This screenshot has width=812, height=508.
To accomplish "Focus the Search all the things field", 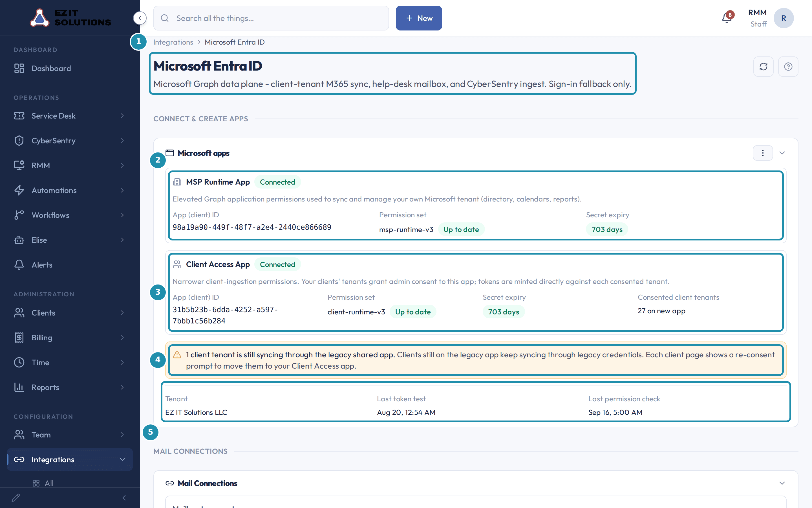I will coord(271,18).
